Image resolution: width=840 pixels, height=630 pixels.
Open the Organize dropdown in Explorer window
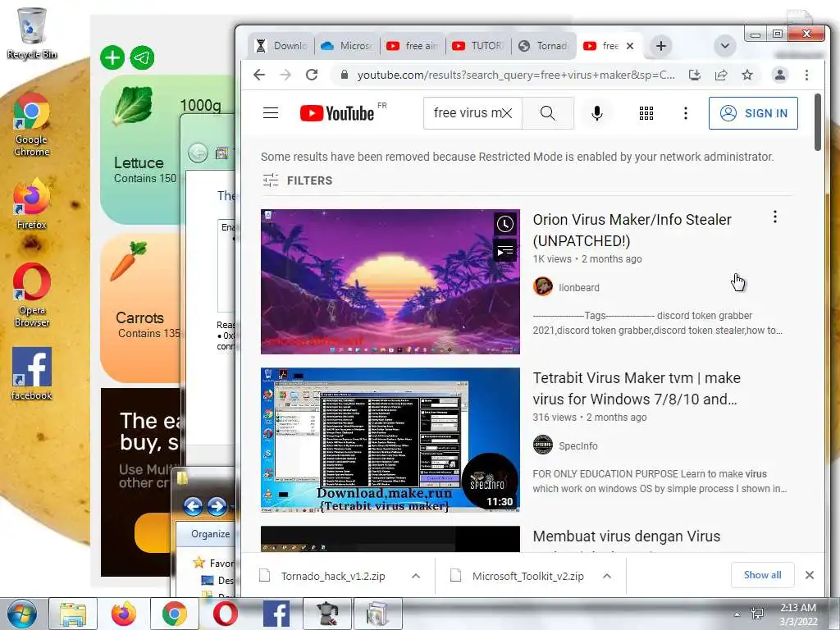point(211,534)
